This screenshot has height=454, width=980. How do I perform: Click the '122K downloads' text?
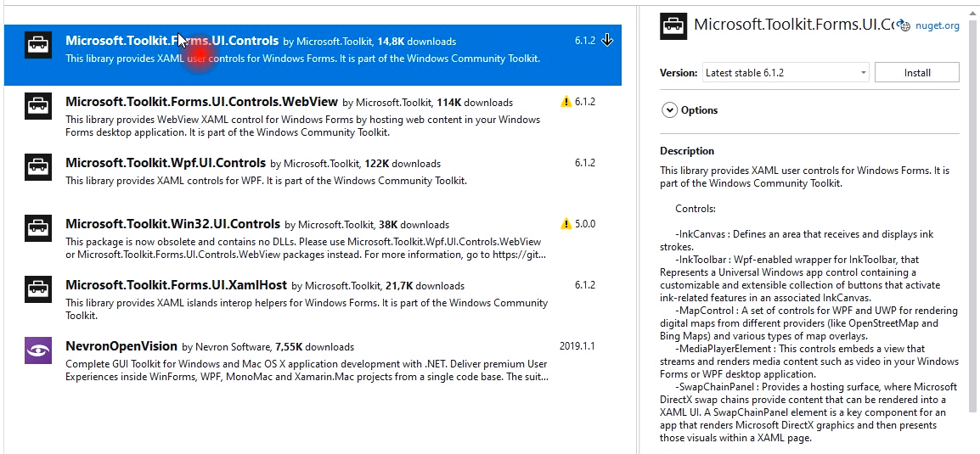pyautogui.click(x=403, y=164)
